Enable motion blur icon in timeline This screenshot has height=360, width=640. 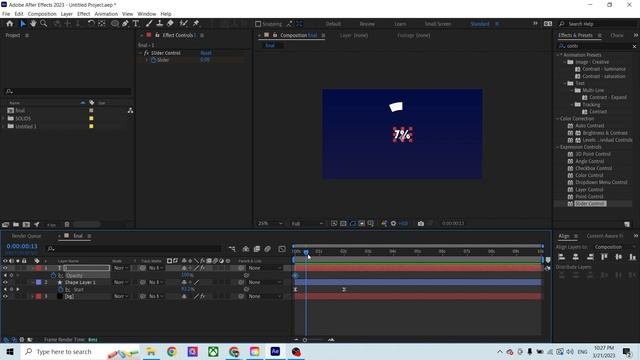268,249
